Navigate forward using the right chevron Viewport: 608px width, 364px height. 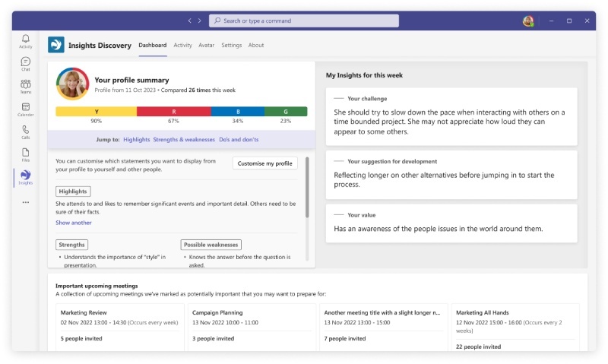pos(200,21)
